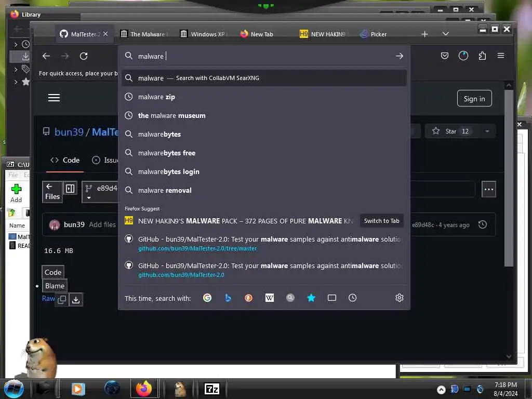Open the Raw file link
The image size is (532, 399).
tap(48, 298)
